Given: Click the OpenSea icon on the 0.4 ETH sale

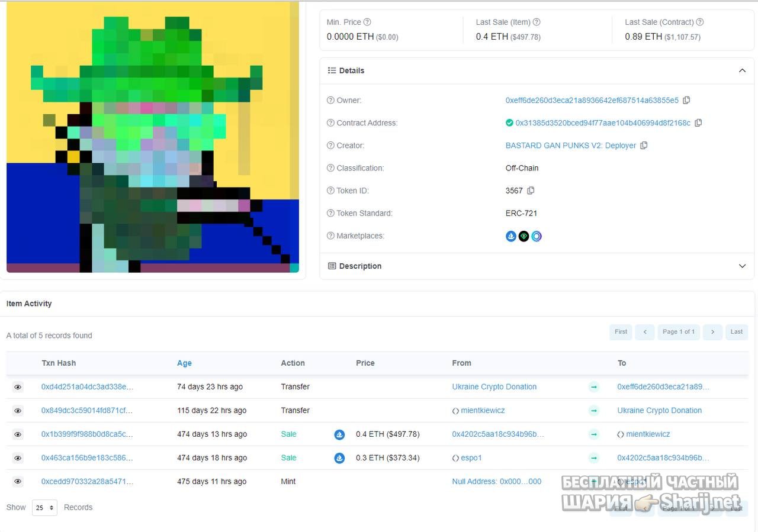Looking at the screenshot, I should (339, 434).
